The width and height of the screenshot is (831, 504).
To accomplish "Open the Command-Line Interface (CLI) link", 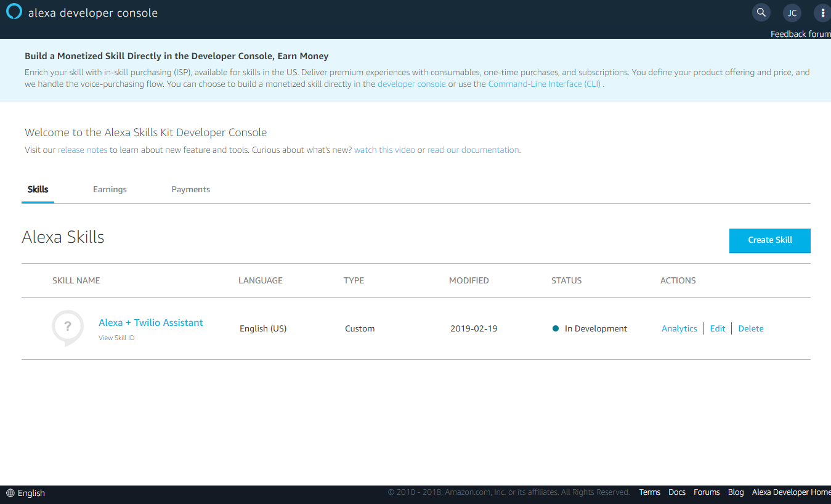I will click(x=545, y=84).
